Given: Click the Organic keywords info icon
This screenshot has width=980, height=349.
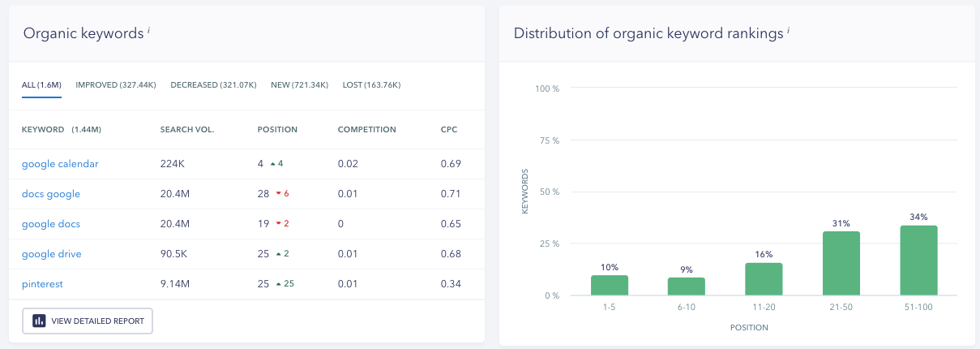Looking at the screenshot, I should (149, 31).
